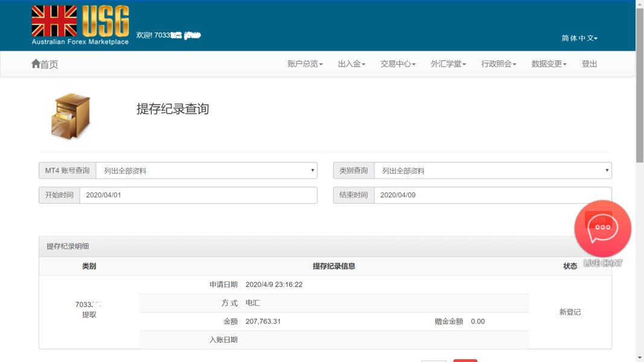Image resolution: width=644 pixels, height=362 pixels.
Task: Click the file cabinet drawer icon
Action: point(71,116)
